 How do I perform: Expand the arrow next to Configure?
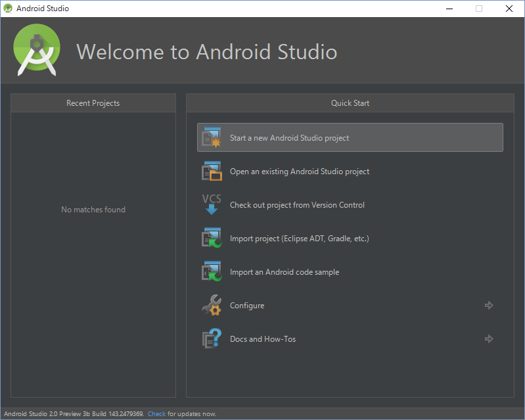[489, 305]
